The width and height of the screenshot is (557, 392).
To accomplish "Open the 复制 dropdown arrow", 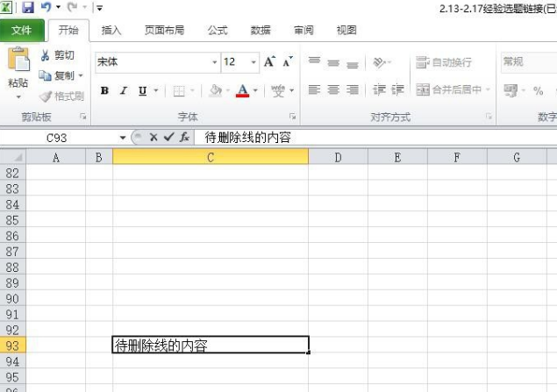I will click(81, 75).
